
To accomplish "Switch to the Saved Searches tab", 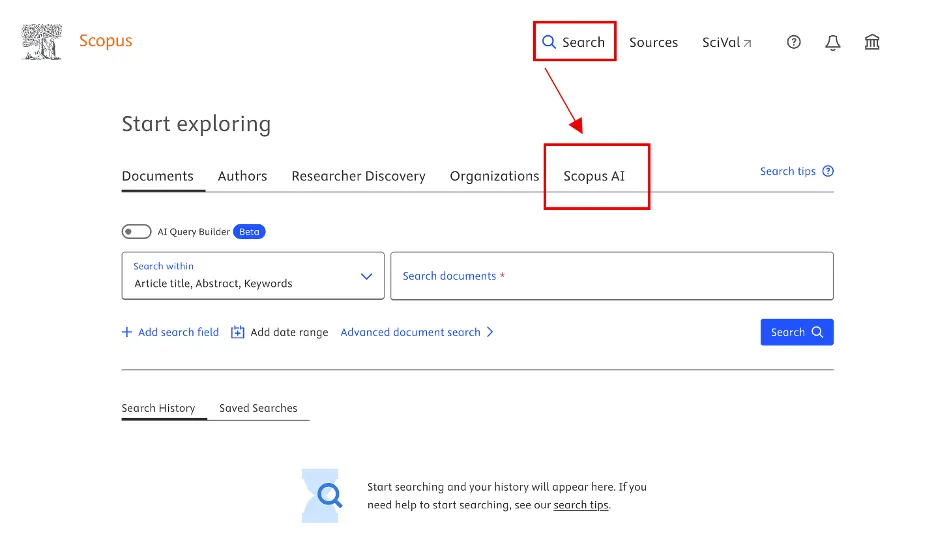I will [258, 408].
